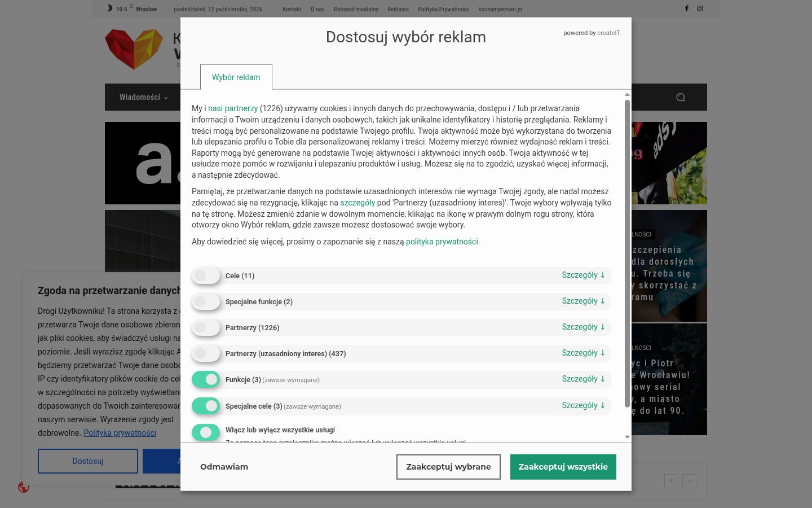Open kochampoznan.pl top menu link
The height and width of the screenshot is (508, 812).
tap(500, 9)
